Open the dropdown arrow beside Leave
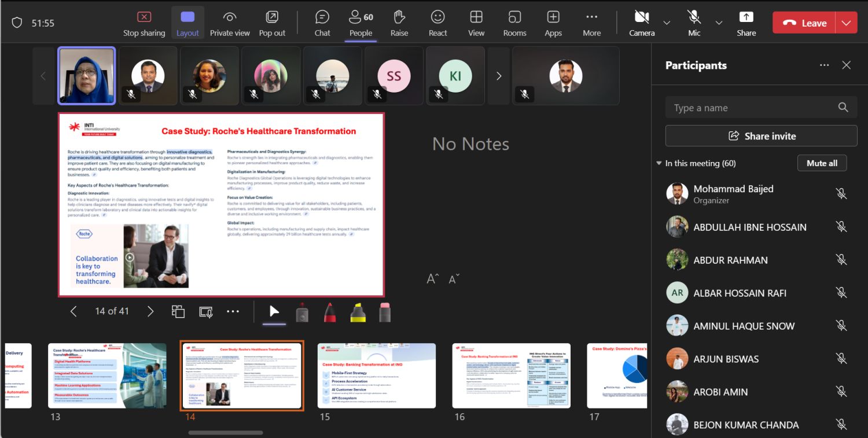868x438 pixels. [847, 23]
